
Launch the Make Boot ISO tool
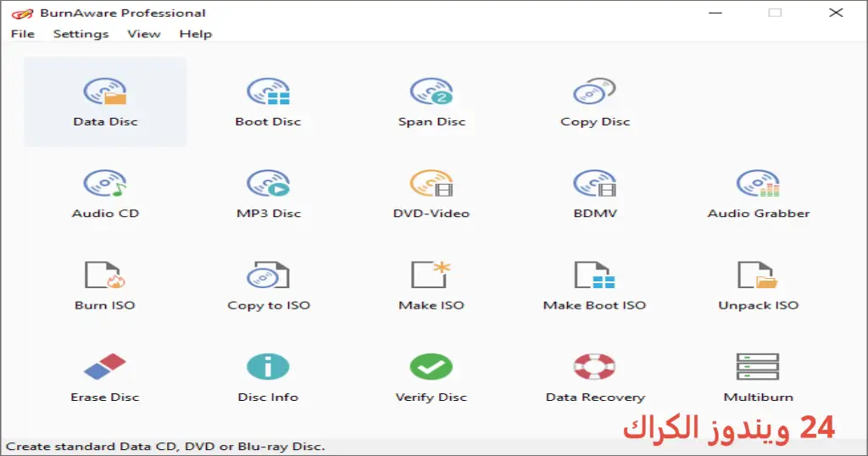(x=595, y=286)
